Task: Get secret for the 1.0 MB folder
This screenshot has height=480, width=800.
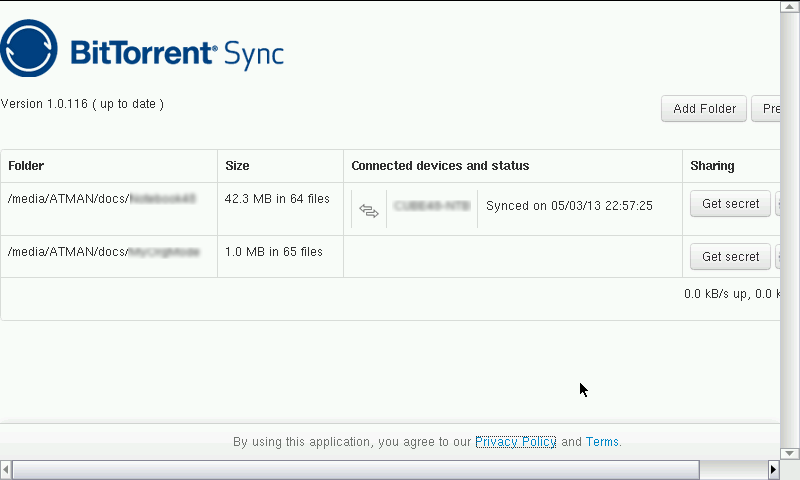Action: click(x=730, y=257)
